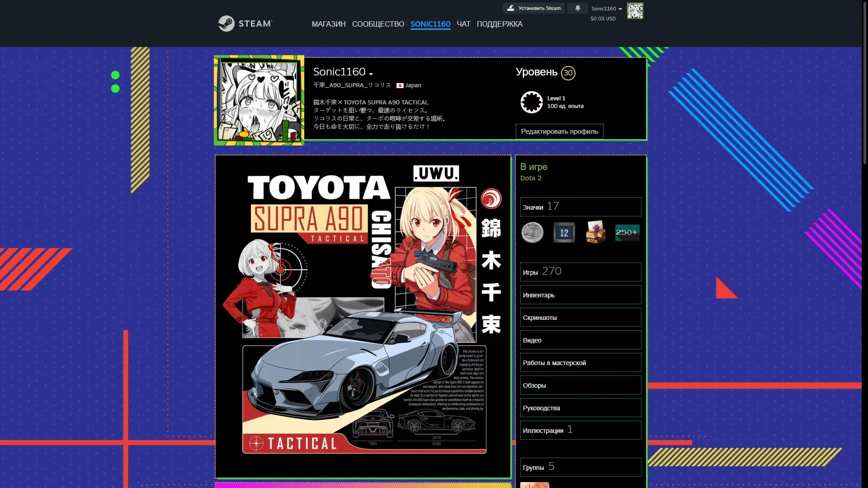The height and width of the screenshot is (488, 868).
Task: Open Работы в мастерской link
Action: tap(580, 362)
